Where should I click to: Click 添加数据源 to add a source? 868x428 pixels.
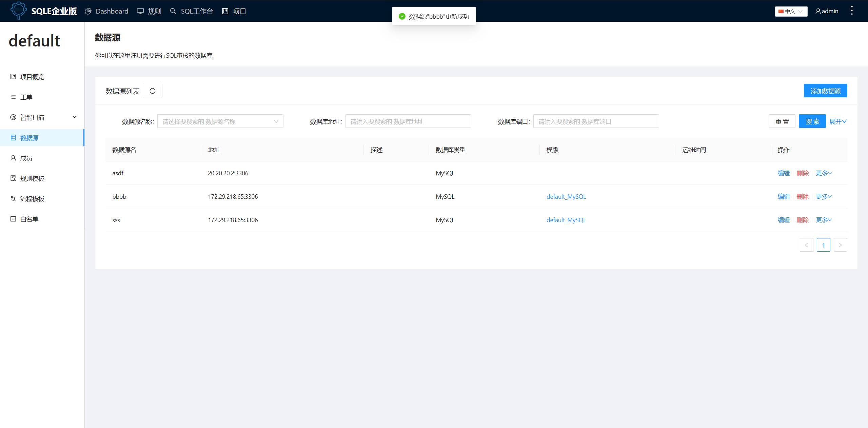pos(825,91)
